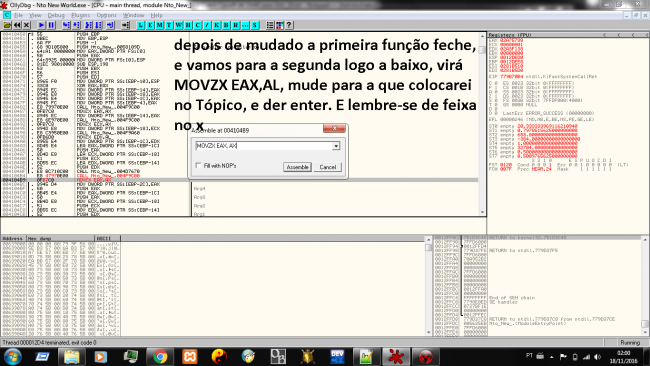The width and height of the screenshot is (650, 366).
Task: Click the Registers (FPU) pane header
Action: pos(568,35)
